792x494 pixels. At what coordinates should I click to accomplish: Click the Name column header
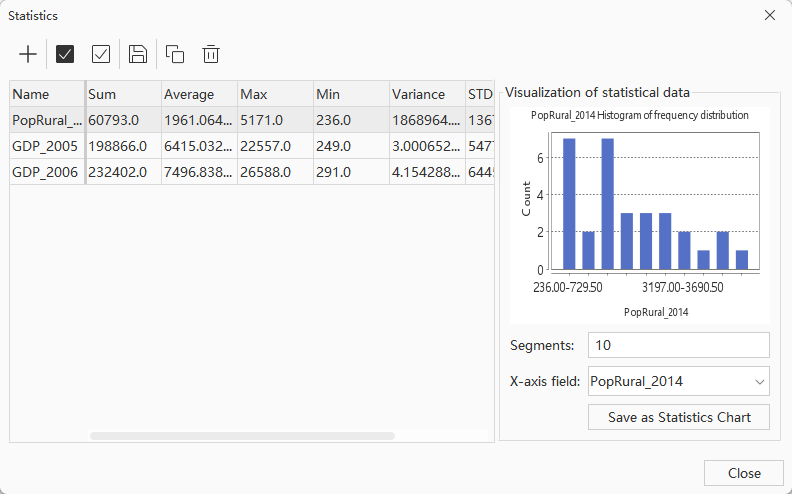(46, 94)
